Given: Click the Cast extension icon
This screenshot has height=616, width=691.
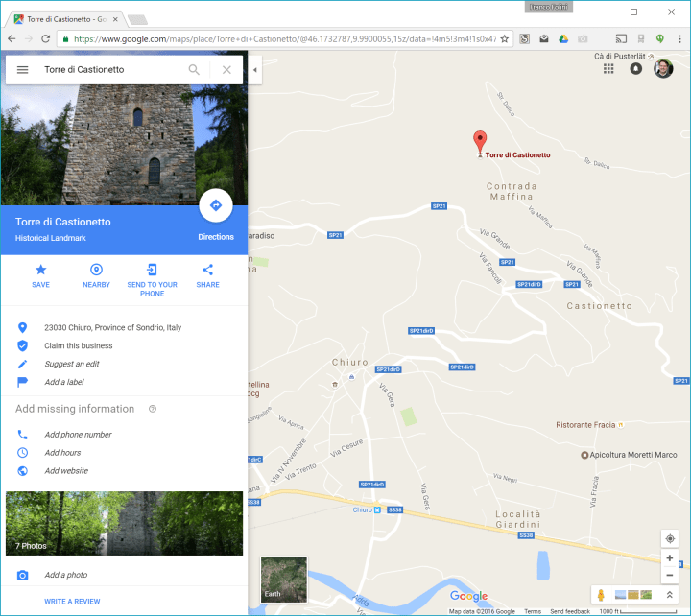Looking at the screenshot, I should click(x=621, y=38).
